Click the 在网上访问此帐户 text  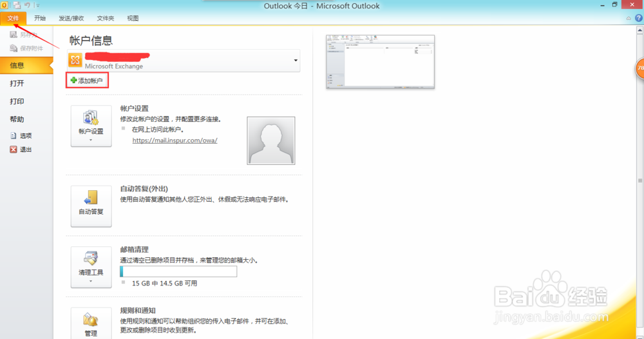click(x=158, y=130)
